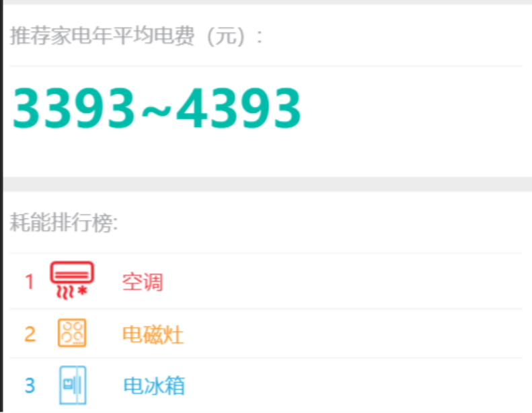Click the thin line under the 电费 heading

click(x=266, y=66)
